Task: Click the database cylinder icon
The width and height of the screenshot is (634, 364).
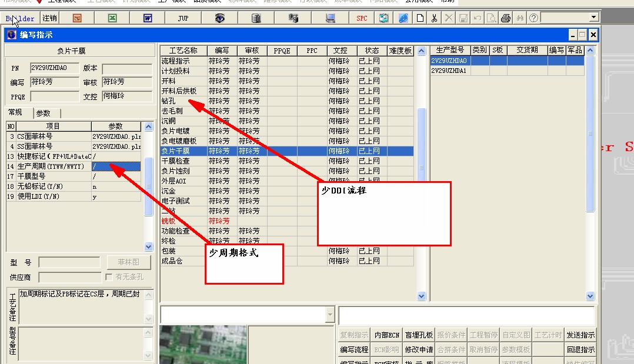Action: pos(256,18)
